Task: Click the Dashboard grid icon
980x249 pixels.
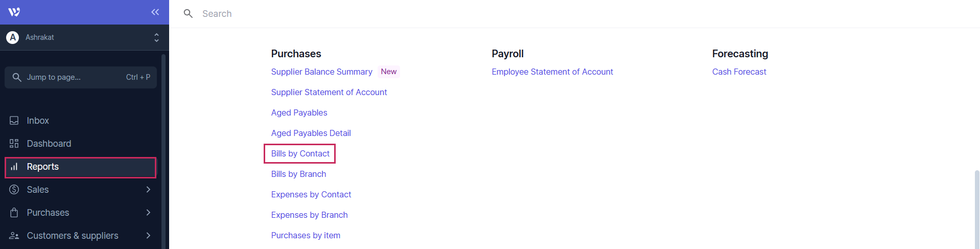Action: click(14, 144)
